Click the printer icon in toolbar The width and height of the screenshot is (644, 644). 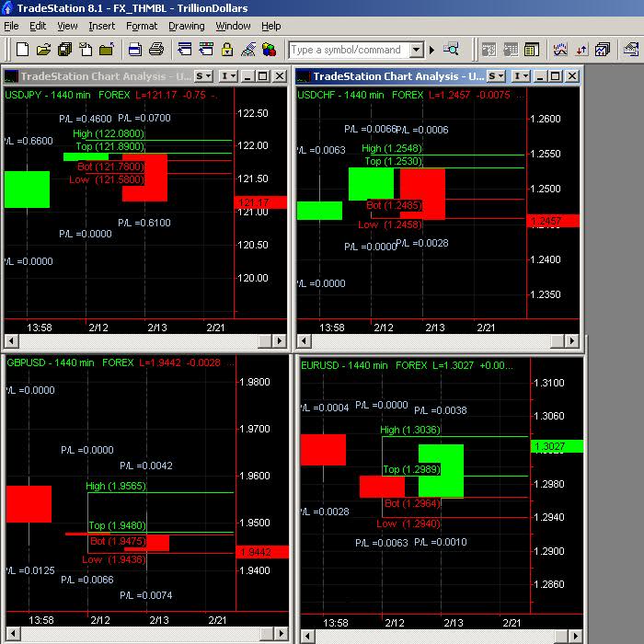[156, 50]
